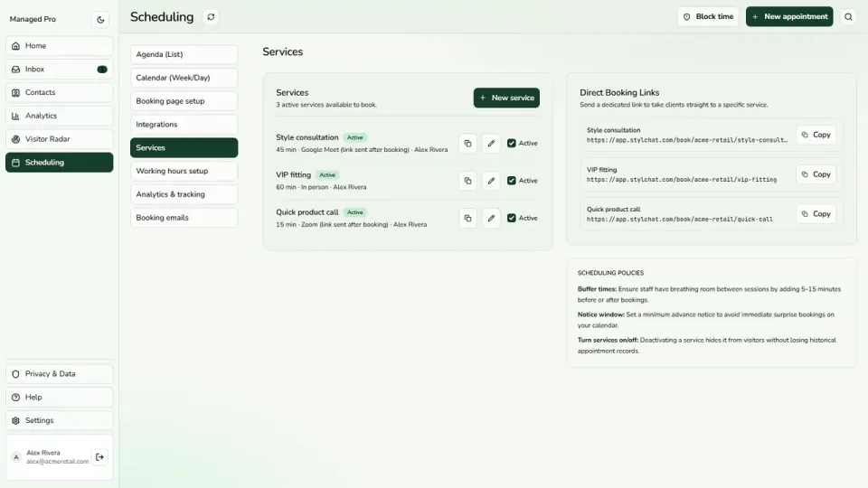Log out using icon beside Alex Rivera
The width and height of the screenshot is (868, 488).
(x=99, y=457)
